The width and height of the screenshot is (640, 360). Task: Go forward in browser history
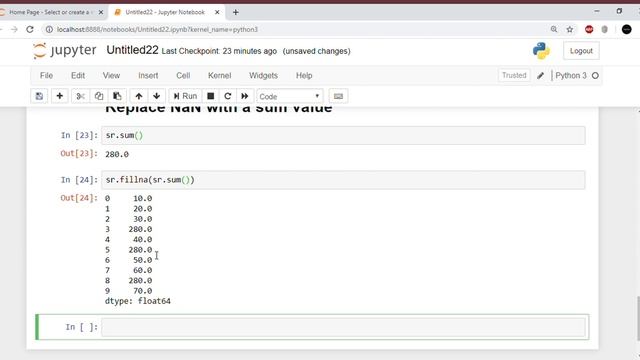(x=14, y=29)
